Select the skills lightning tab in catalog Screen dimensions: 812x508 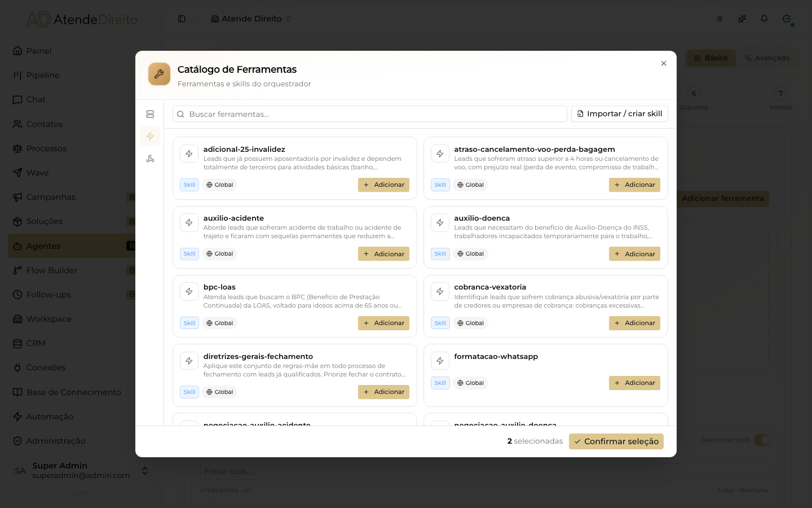coord(150,136)
